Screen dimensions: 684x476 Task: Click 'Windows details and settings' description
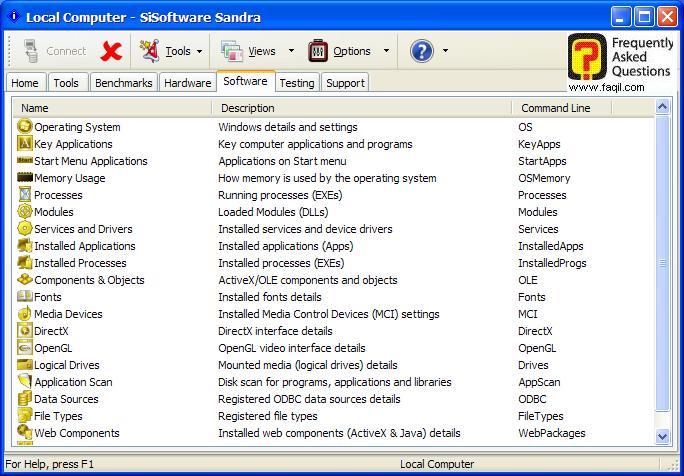tap(288, 127)
